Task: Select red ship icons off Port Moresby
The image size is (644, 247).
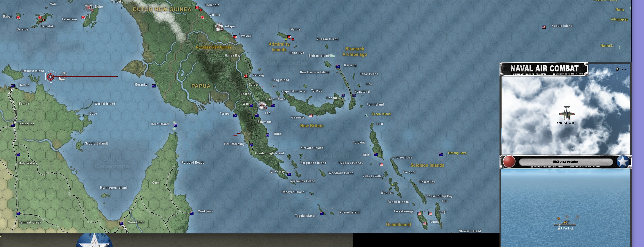Action: [x=237, y=134]
